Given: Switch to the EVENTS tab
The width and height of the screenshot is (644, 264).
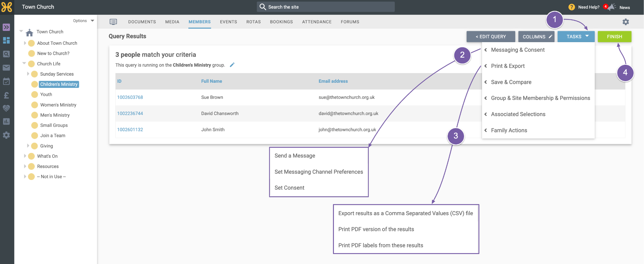Looking at the screenshot, I should pyautogui.click(x=229, y=22).
